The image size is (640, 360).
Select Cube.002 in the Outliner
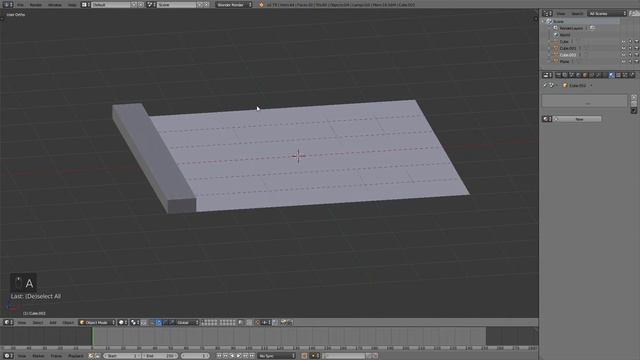coord(568,55)
